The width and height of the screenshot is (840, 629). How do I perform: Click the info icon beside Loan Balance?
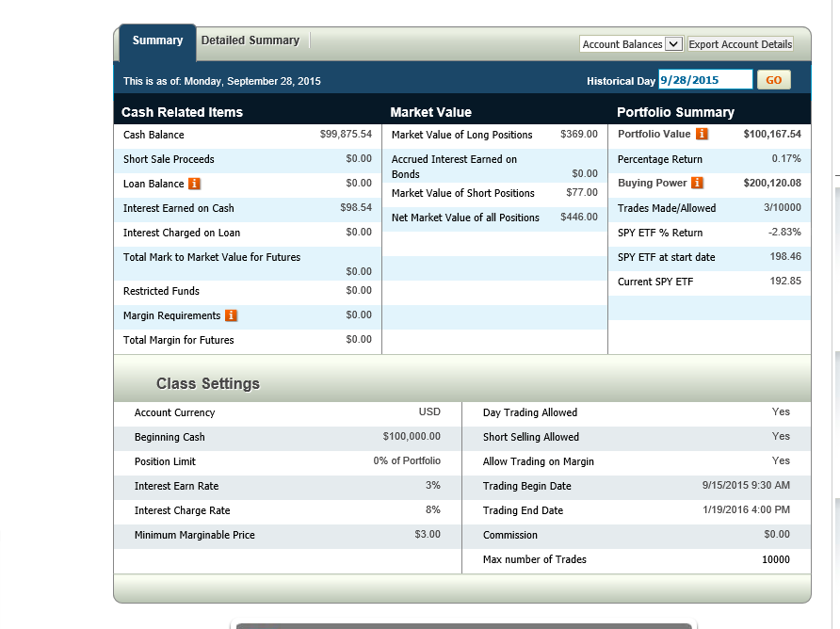pos(194,184)
